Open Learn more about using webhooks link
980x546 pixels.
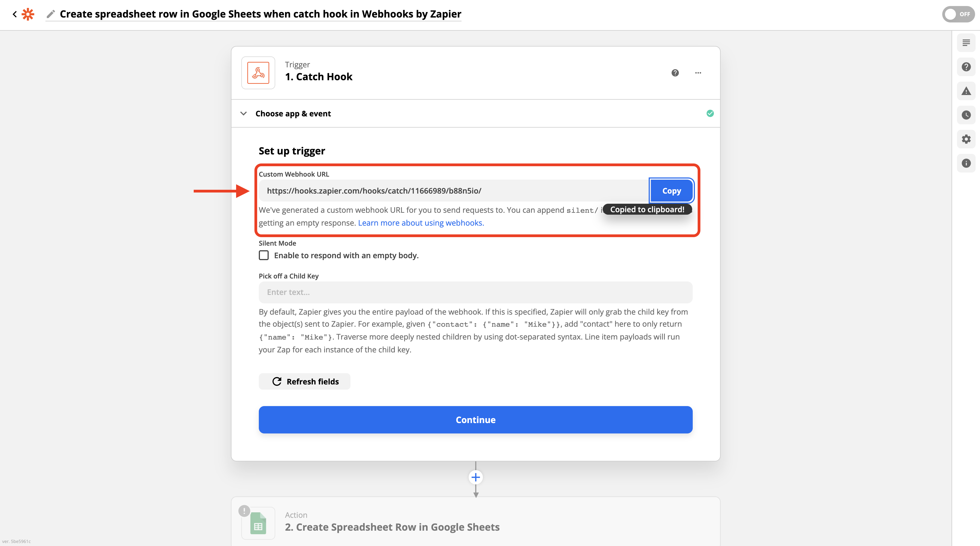point(421,223)
